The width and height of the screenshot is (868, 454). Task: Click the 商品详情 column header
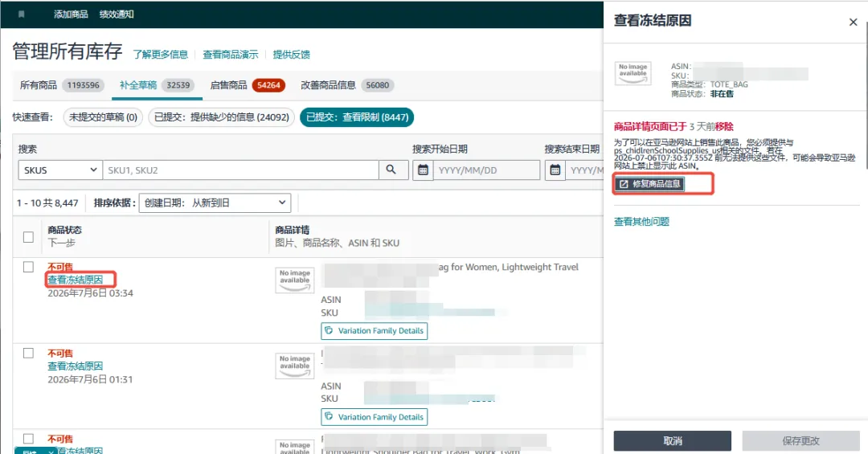click(293, 230)
